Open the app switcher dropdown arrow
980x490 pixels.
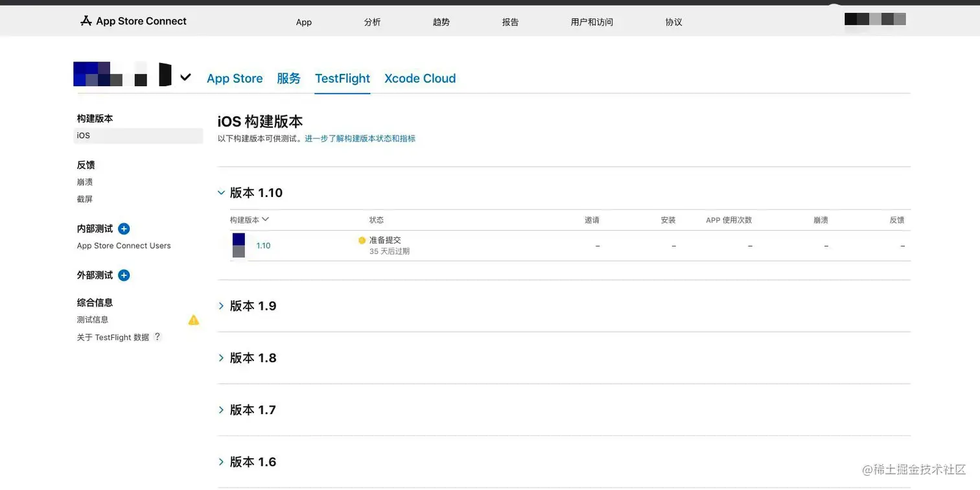pos(185,77)
